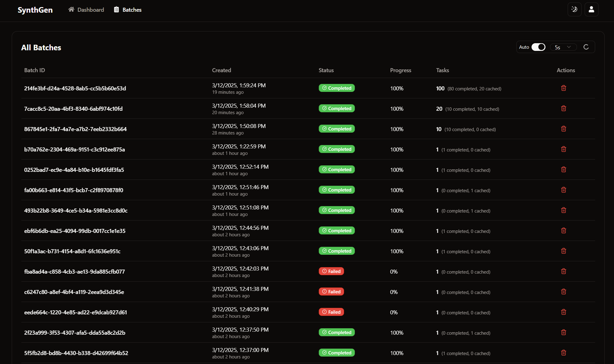614x364 pixels.
Task: Open the user profile icon menu
Action: point(591,9)
